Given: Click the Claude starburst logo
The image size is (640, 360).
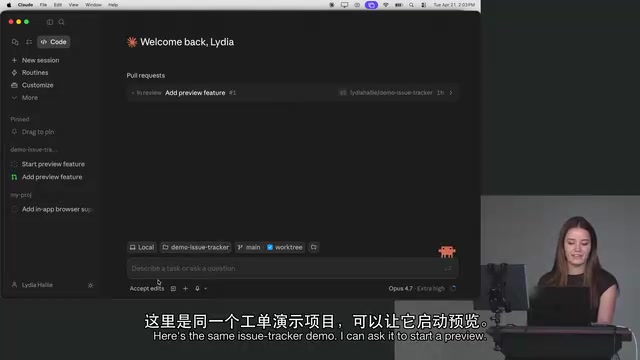Looking at the screenshot, I should click(132, 42).
